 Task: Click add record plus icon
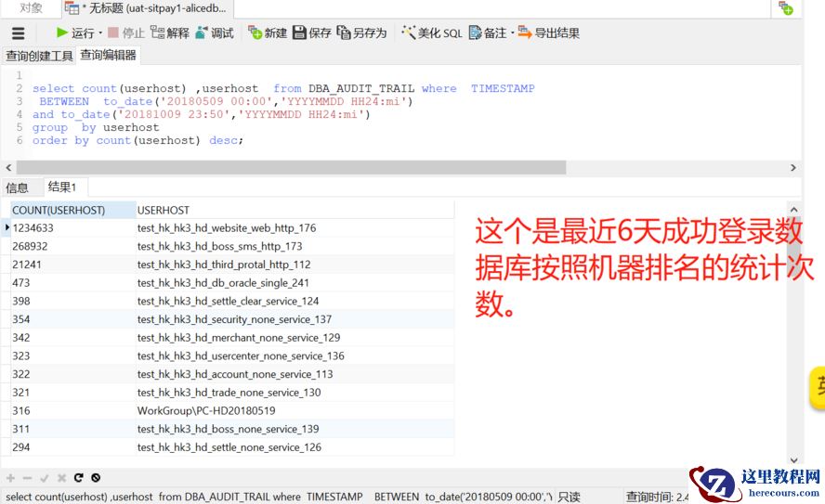pos(10,478)
